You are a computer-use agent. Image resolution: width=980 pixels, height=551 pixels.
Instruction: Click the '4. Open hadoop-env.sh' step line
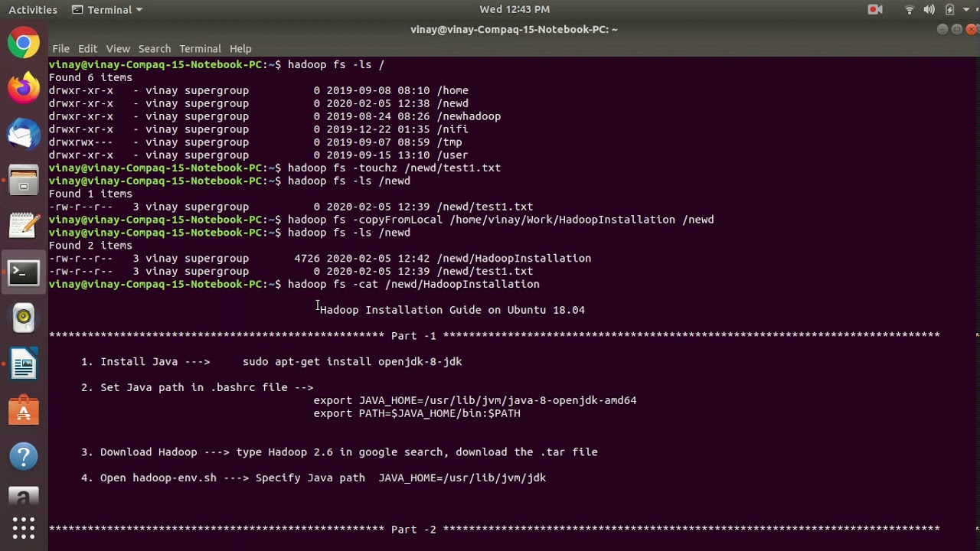(313, 478)
